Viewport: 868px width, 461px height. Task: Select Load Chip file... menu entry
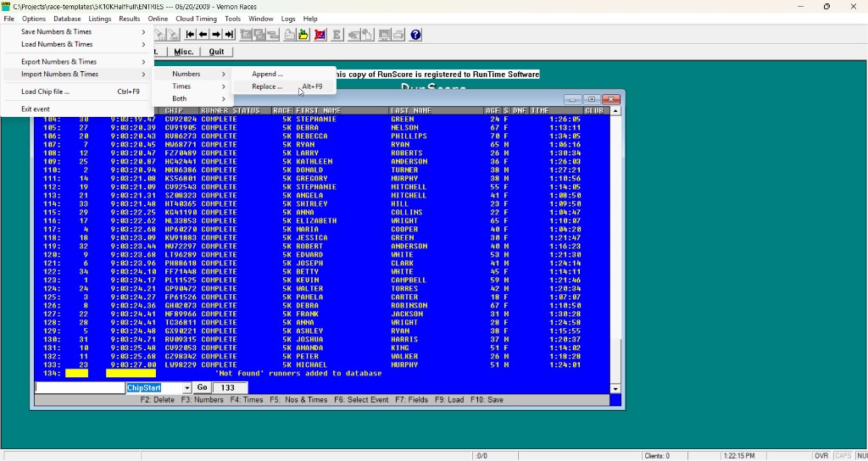pyautogui.click(x=77, y=92)
